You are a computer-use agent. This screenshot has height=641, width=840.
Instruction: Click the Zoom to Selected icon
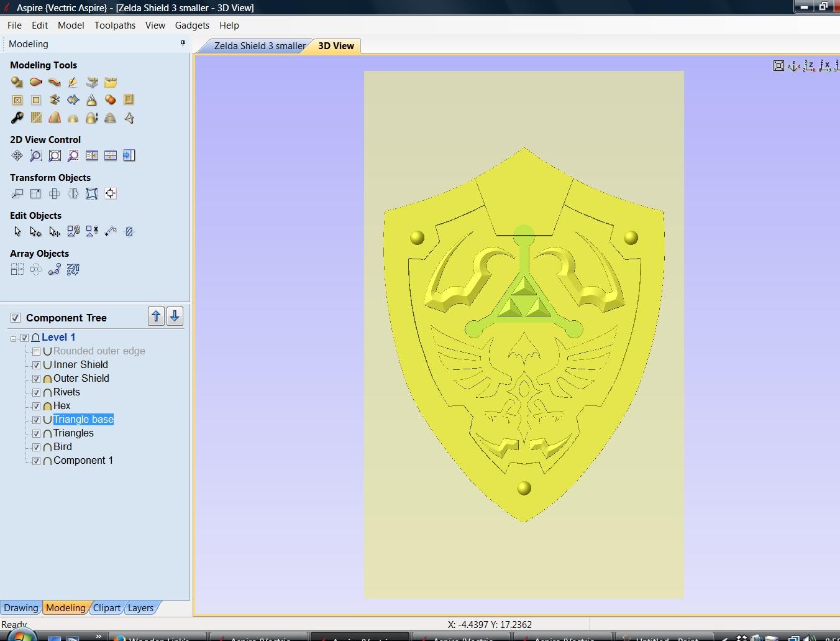73,155
